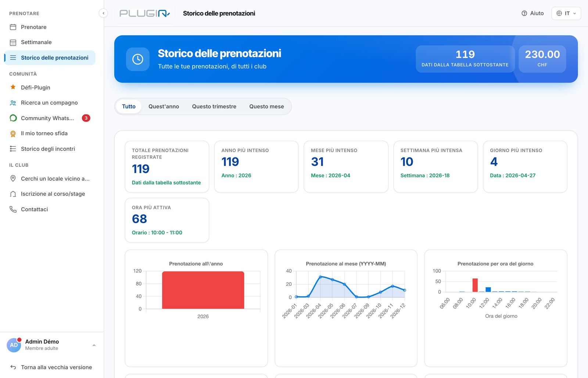Open the Contattaci phone icon
The image size is (588, 378).
(13, 209)
